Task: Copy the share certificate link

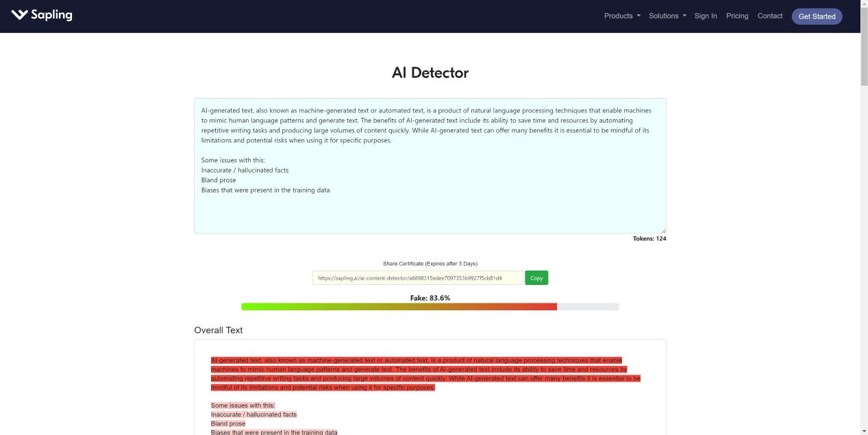Action: click(536, 278)
